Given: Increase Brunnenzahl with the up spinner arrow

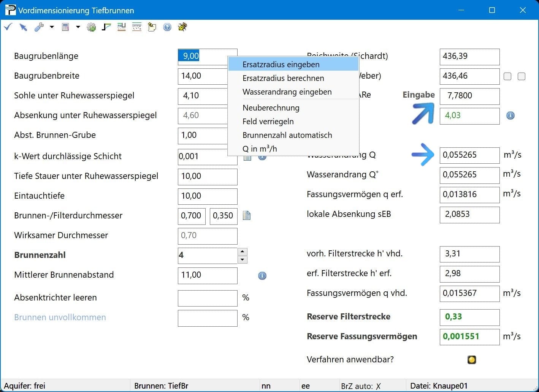Looking at the screenshot, I should click(243, 252).
